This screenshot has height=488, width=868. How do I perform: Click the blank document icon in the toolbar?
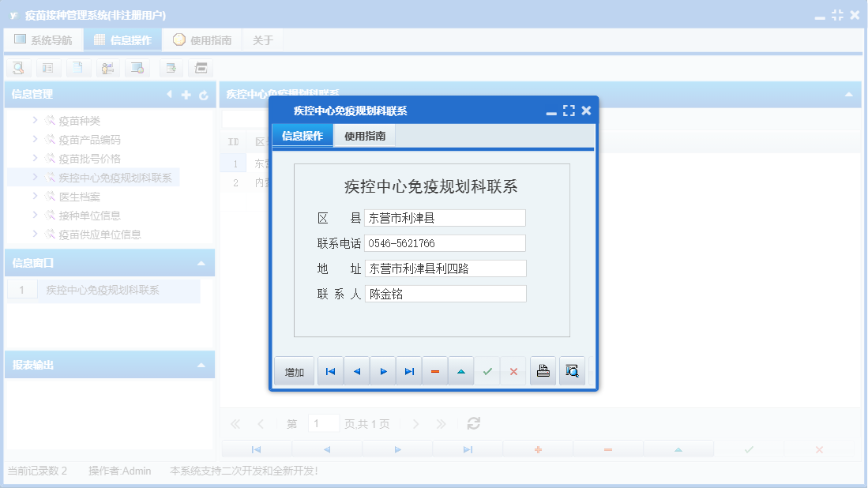pyautogui.click(x=78, y=68)
